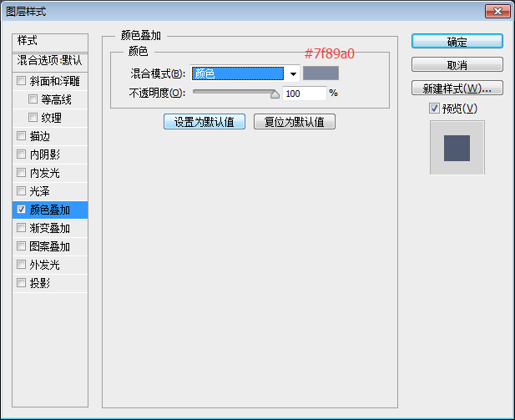Tick the 纹理 checkbox

pos(33,118)
